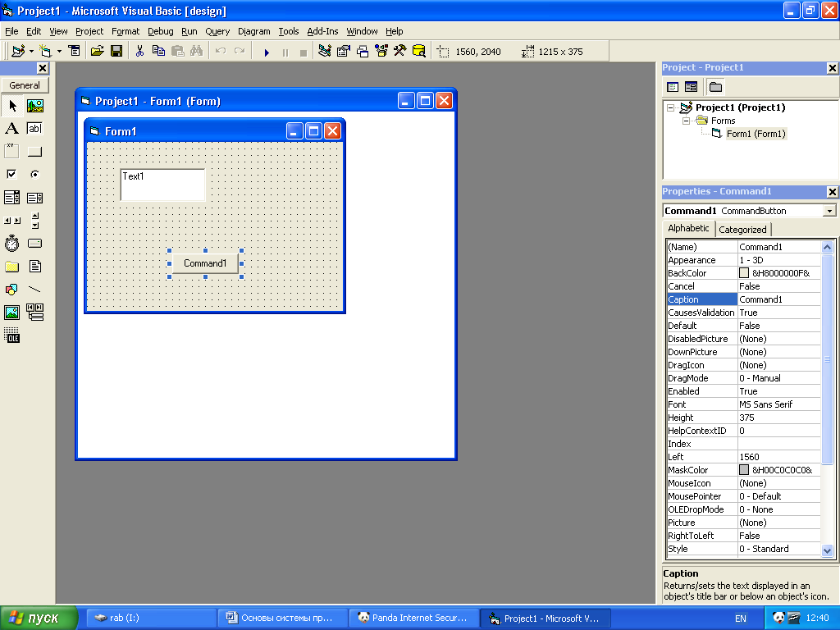Select the FileListBox tool in toolbox

[x=34, y=267]
